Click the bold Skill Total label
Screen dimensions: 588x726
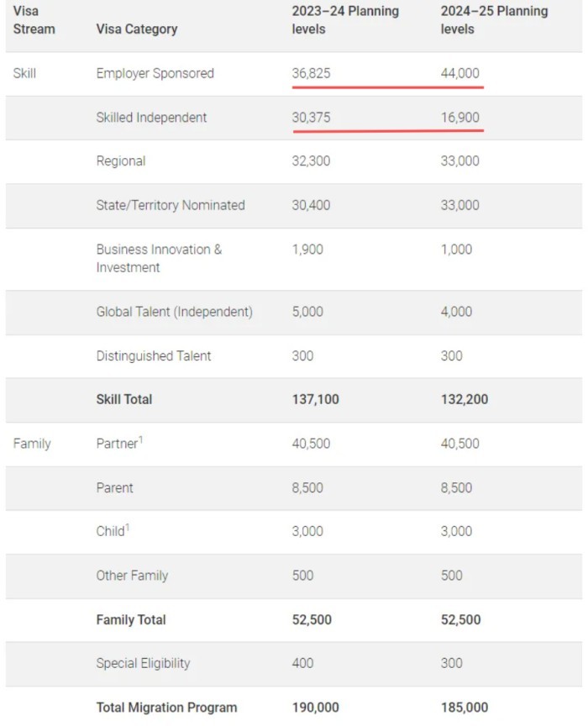pyautogui.click(x=124, y=399)
